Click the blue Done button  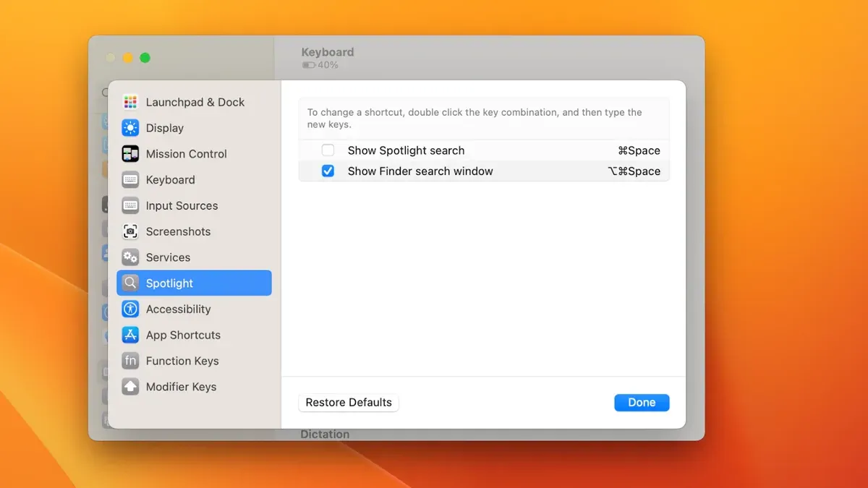(x=642, y=403)
